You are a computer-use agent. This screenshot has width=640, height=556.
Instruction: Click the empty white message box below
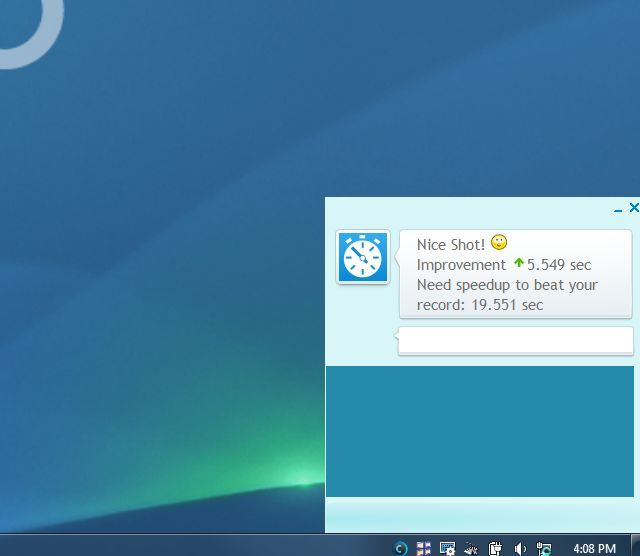tap(516, 340)
